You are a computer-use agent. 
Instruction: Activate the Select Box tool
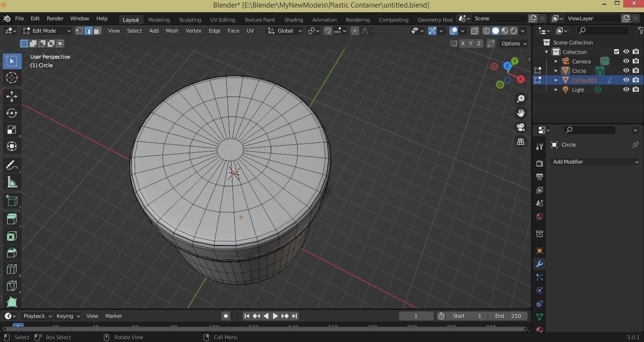pos(12,61)
